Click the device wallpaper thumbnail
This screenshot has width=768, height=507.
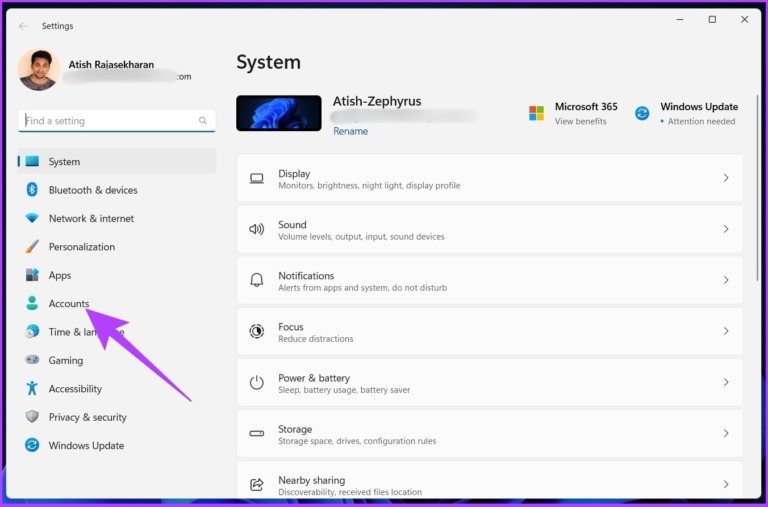[x=279, y=113]
